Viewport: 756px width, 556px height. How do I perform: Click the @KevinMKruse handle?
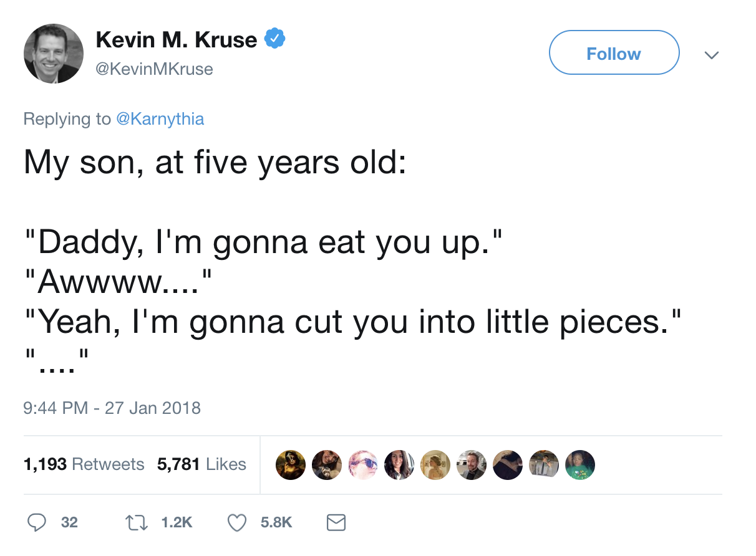coord(154,69)
